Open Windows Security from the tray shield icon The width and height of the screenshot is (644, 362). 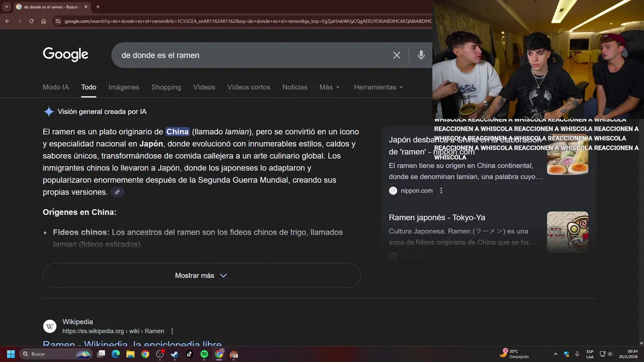point(567,354)
